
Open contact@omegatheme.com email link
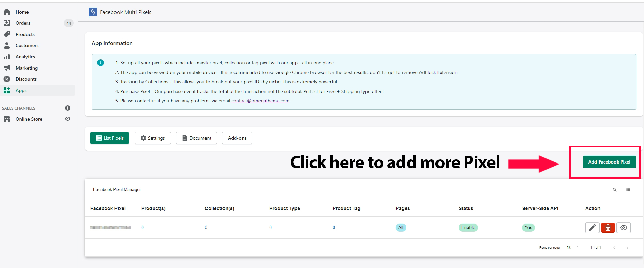(x=260, y=101)
